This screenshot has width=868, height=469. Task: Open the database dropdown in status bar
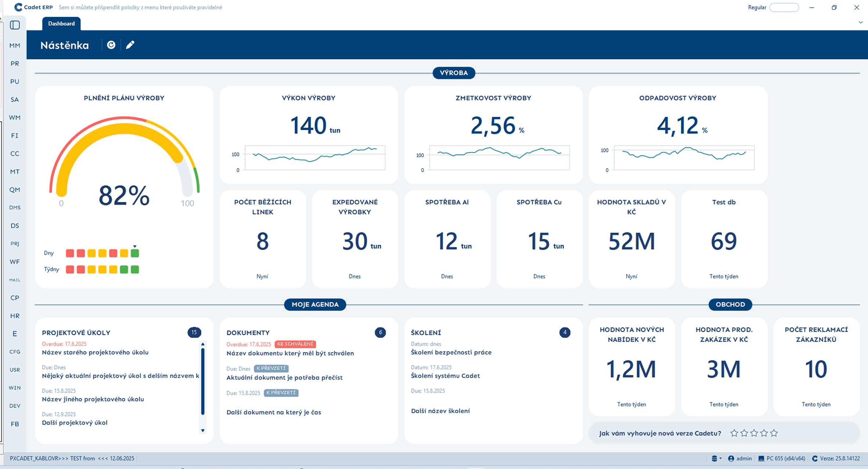716,458
